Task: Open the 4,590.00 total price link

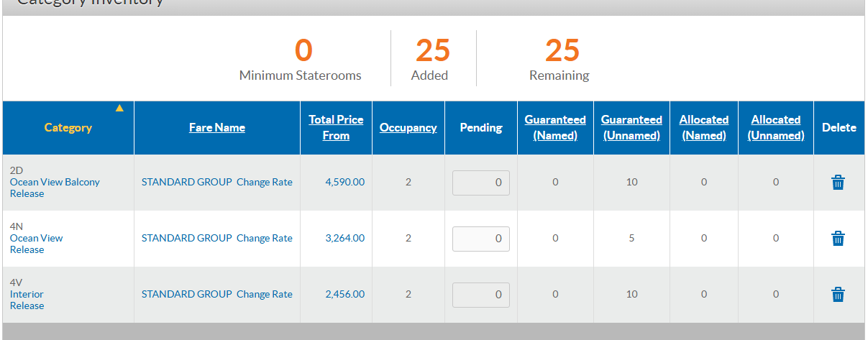Action: tap(345, 183)
